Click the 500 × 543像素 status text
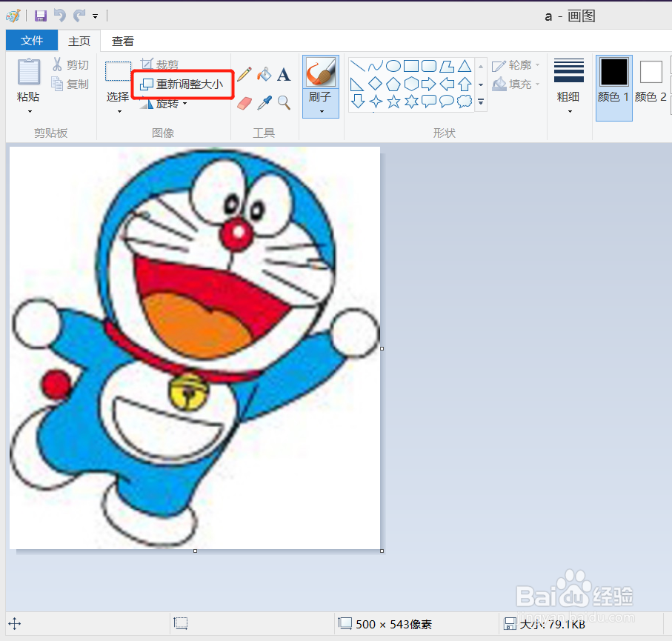Viewport: 672px width, 641px height. pyautogui.click(x=394, y=624)
